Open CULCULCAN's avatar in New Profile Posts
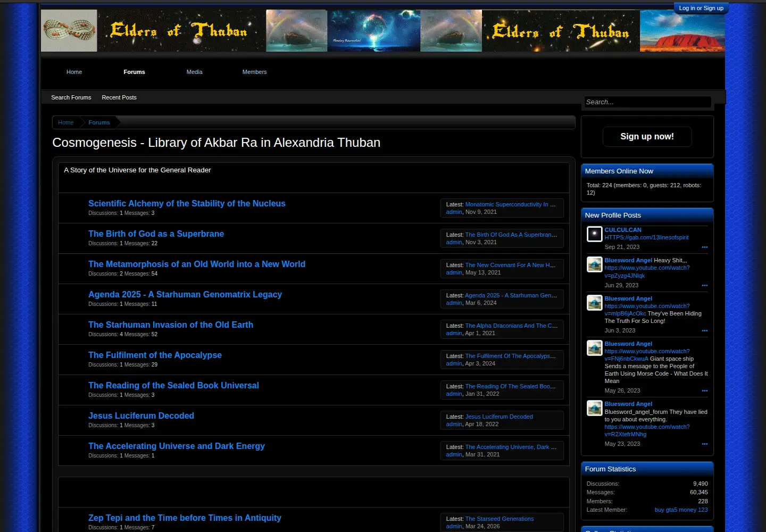Viewport: 766px width, 532px height. (x=594, y=234)
